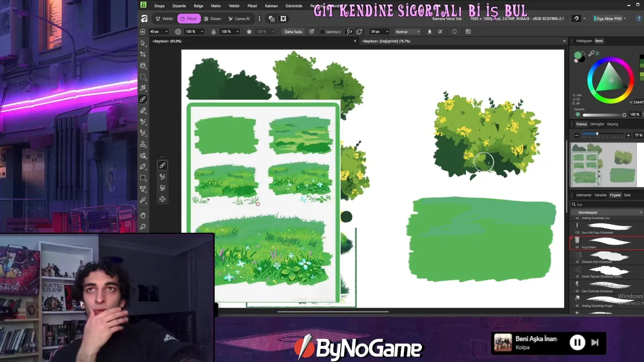Viewport: 644px width, 362px height.
Task: Toggle the Sabitleyici checkbox
Action: [323, 32]
